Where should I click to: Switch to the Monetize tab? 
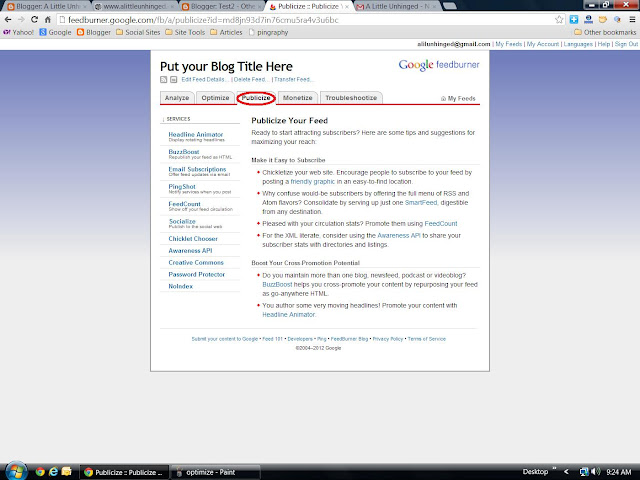coord(298,98)
